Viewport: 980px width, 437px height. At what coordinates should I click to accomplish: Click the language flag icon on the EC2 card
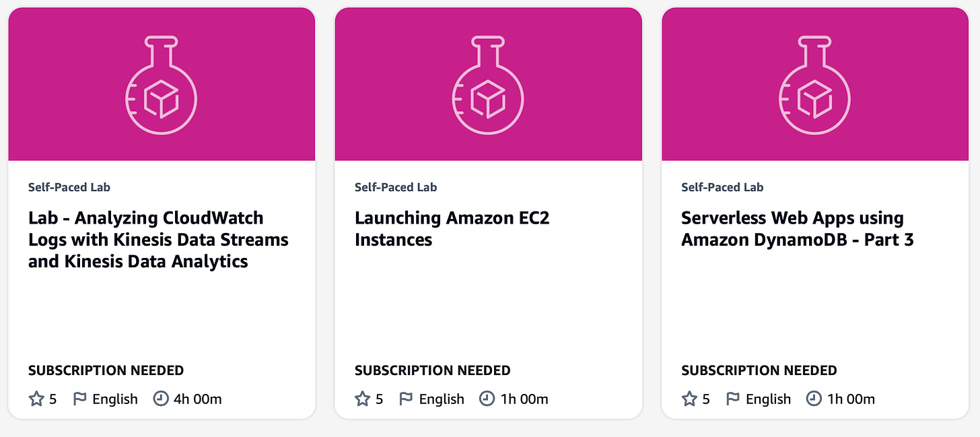406,399
